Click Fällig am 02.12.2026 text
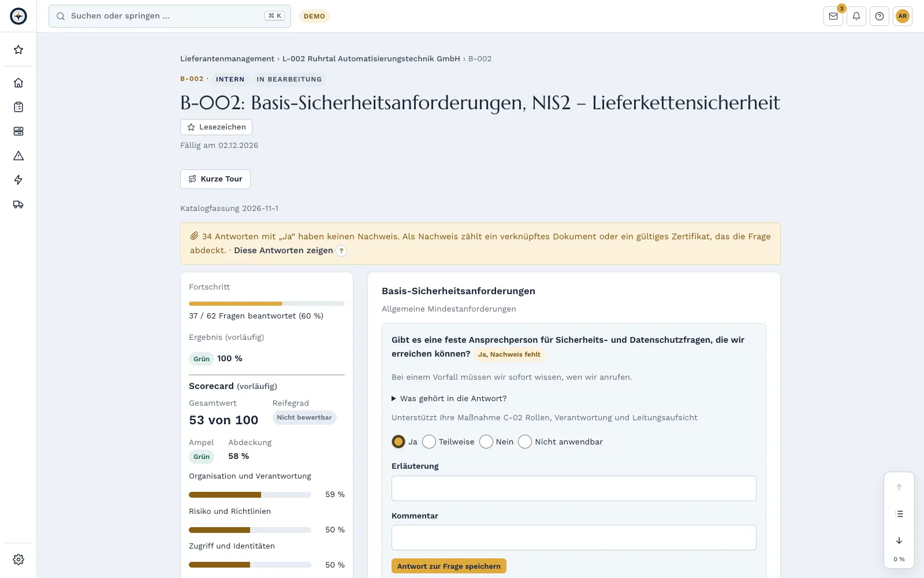924x578 pixels. (219, 146)
